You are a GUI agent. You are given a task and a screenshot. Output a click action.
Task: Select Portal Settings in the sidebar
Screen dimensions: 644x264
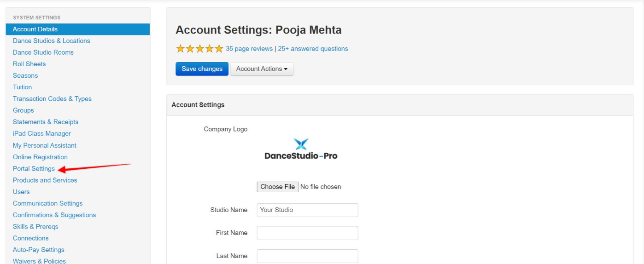tap(34, 169)
